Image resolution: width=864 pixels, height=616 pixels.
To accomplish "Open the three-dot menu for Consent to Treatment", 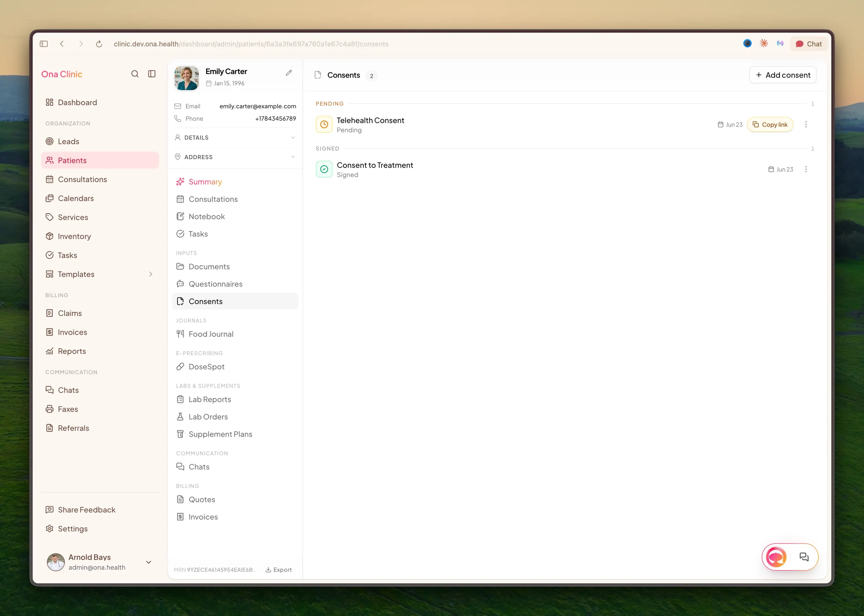I will coord(806,169).
